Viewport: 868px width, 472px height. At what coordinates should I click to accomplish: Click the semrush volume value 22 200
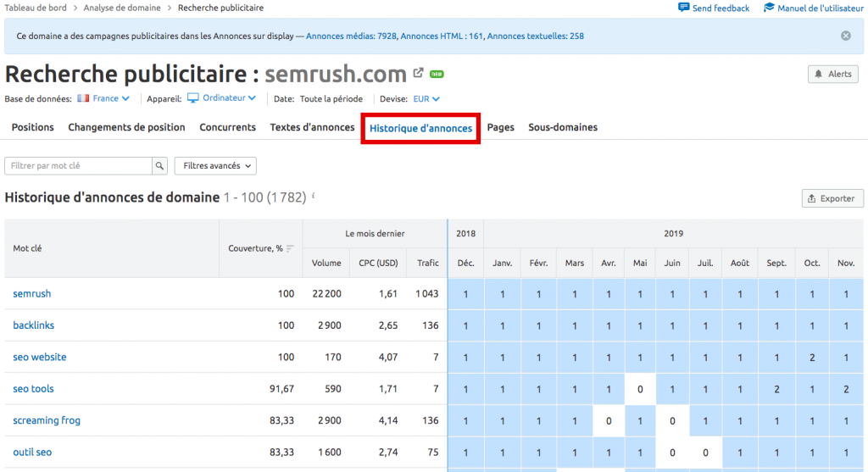tap(326, 294)
